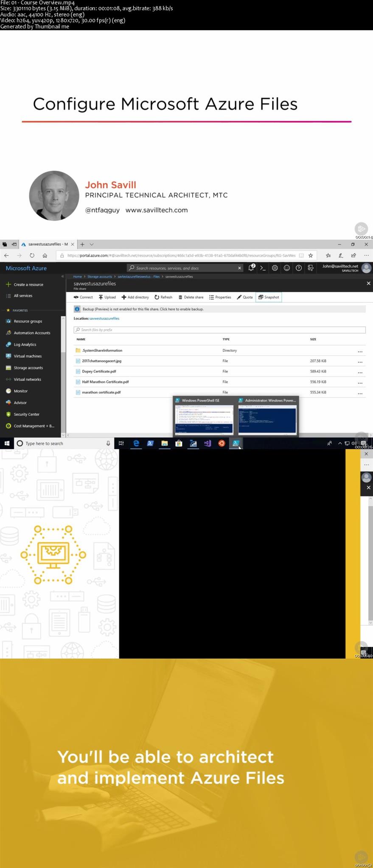
Task: Open File Explorer from taskbar
Action: (165, 443)
